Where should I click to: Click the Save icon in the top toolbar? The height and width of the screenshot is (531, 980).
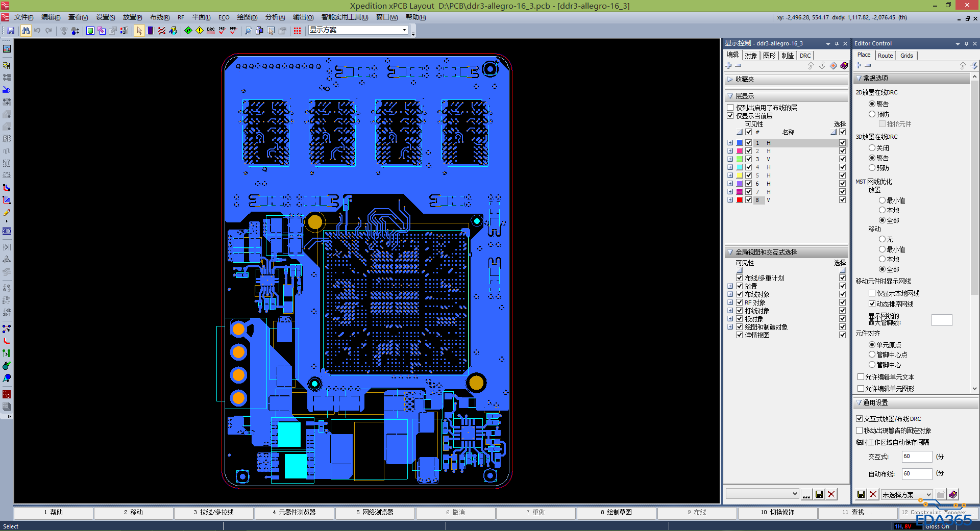pos(11,31)
